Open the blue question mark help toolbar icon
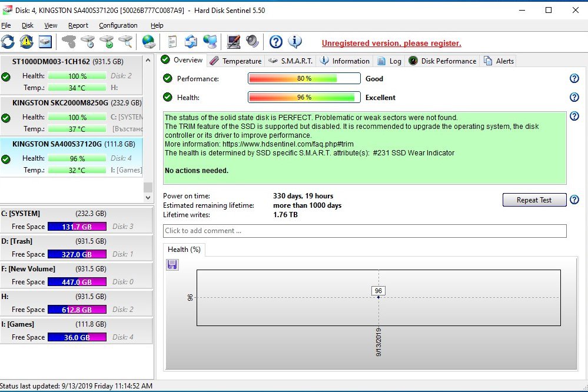 (x=276, y=42)
